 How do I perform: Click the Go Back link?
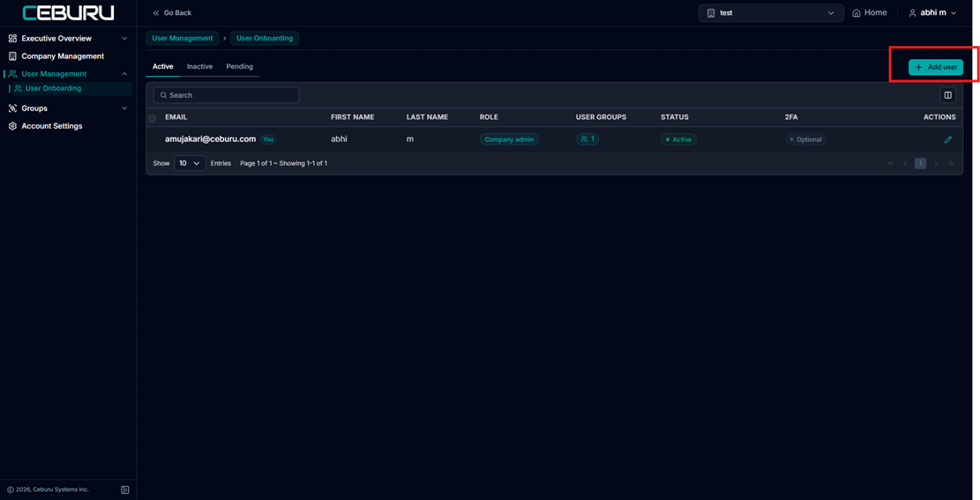[x=172, y=13]
